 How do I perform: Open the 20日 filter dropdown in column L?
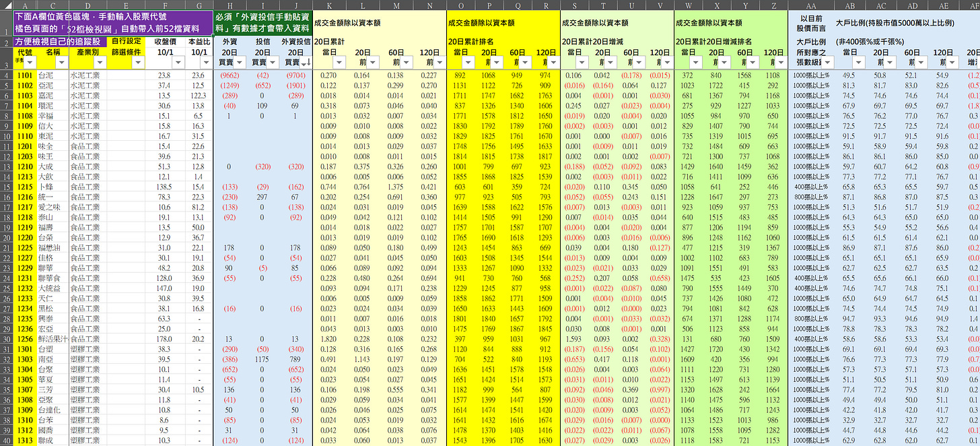click(372, 63)
